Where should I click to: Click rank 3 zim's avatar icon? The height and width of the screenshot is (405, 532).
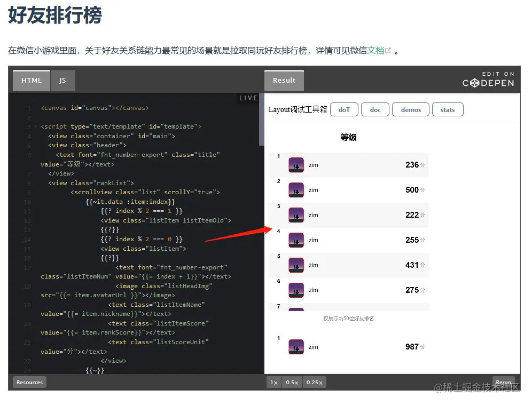296,215
